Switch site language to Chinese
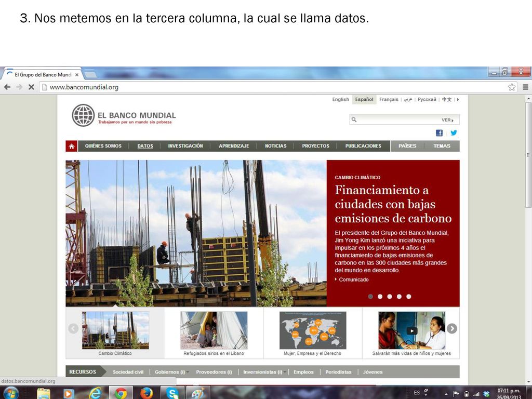Image resolution: width=532 pixels, height=399 pixels. (x=447, y=99)
